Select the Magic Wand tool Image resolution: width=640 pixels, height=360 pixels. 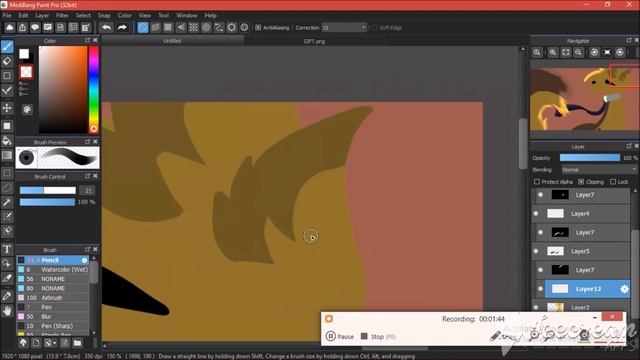(x=7, y=202)
